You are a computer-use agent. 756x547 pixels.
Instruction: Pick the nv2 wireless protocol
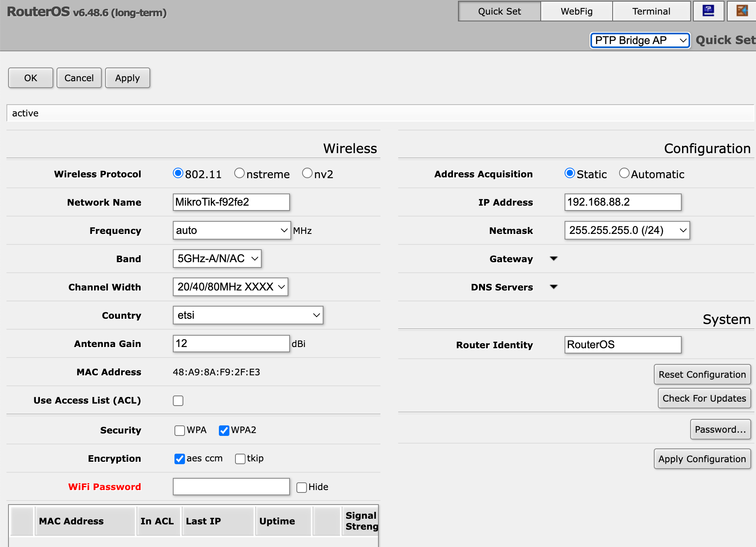[307, 173]
